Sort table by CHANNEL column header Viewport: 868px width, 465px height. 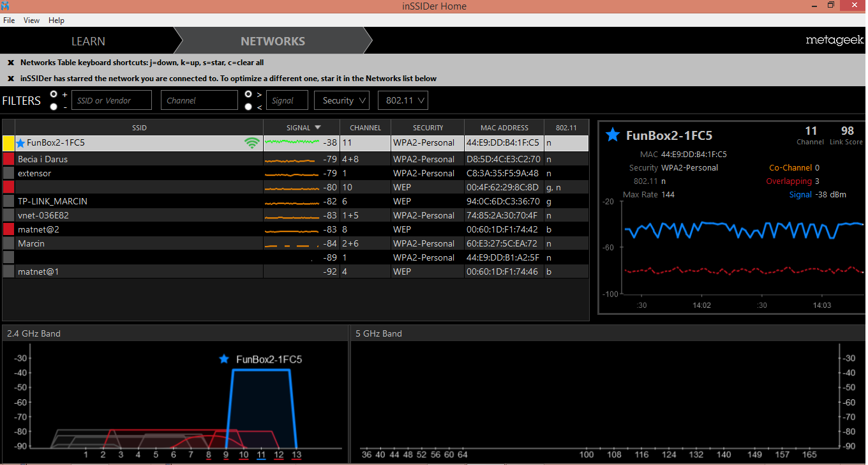point(366,128)
